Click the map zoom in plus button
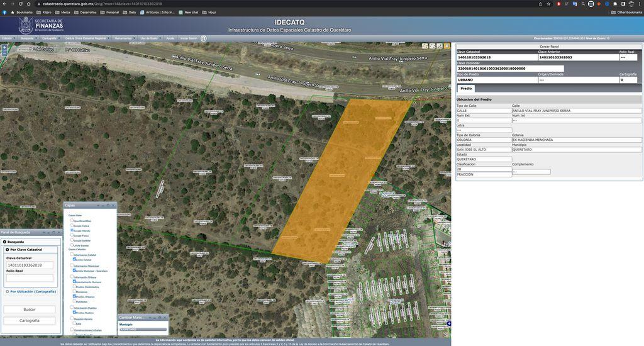This screenshot has height=346, width=644. (x=4, y=47)
